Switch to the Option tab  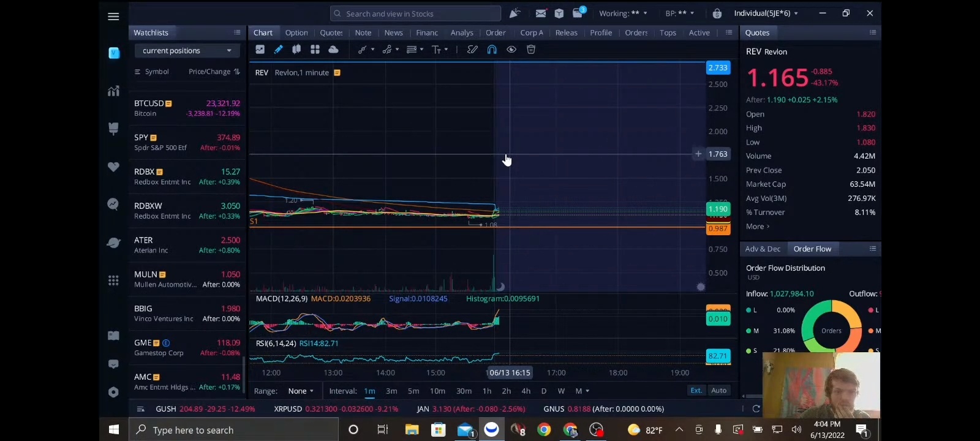coord(296,32)
